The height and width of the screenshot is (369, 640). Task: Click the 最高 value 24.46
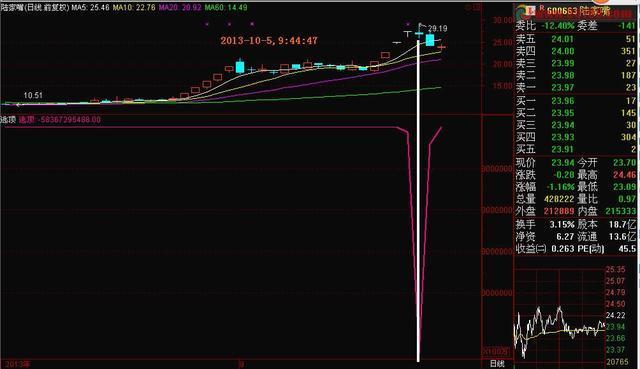[x=624, y=175]
